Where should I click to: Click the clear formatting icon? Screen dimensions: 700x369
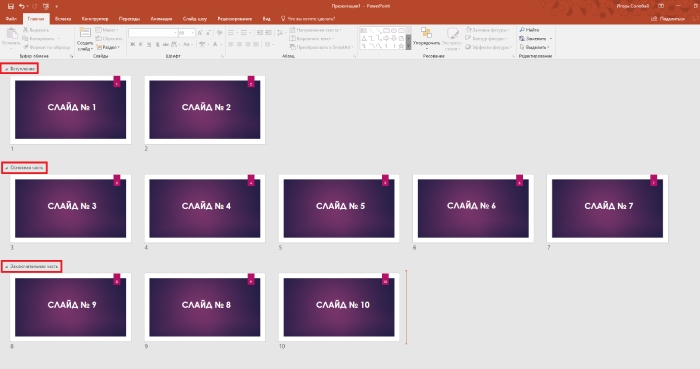pos(219,33)
